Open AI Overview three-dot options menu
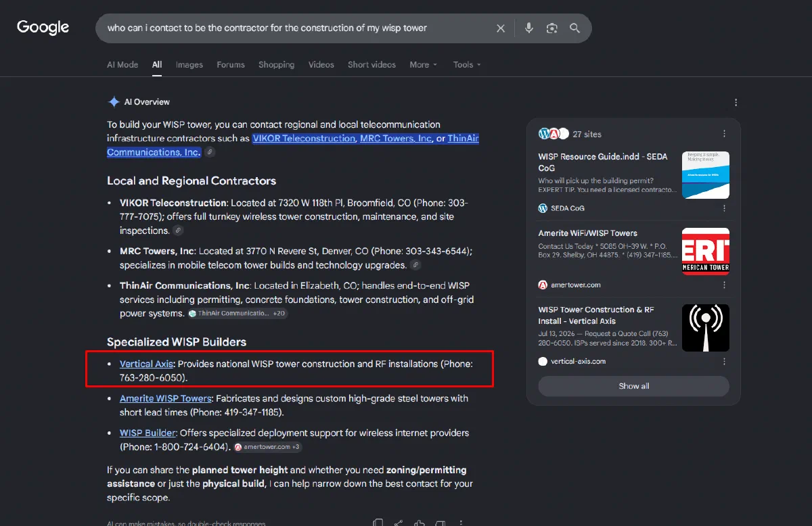 pos(736,103)
